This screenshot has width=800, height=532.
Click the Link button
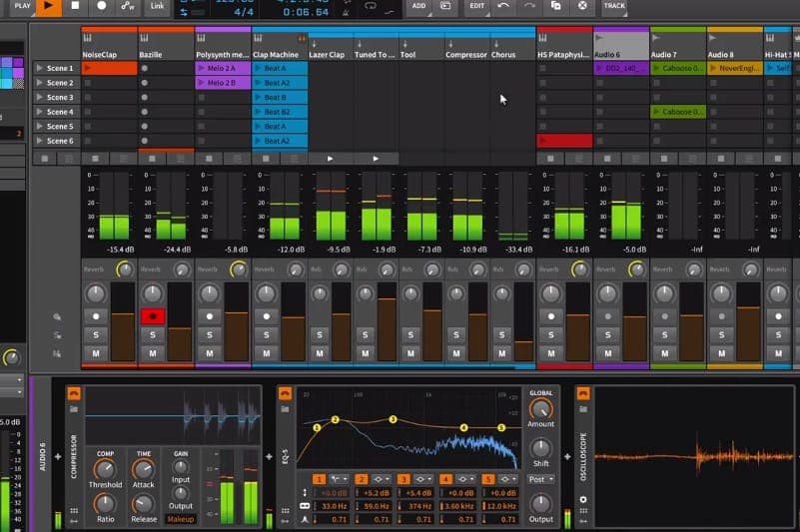coord(157,6)
